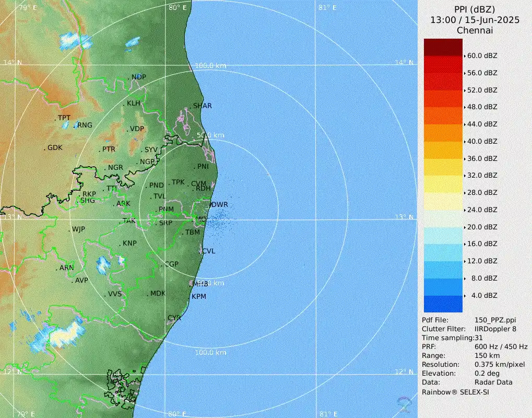Image resolution: width=532 pixels, height=418 pixels.
Task: Click the 'WJP' station label
Action: point(78,229)
